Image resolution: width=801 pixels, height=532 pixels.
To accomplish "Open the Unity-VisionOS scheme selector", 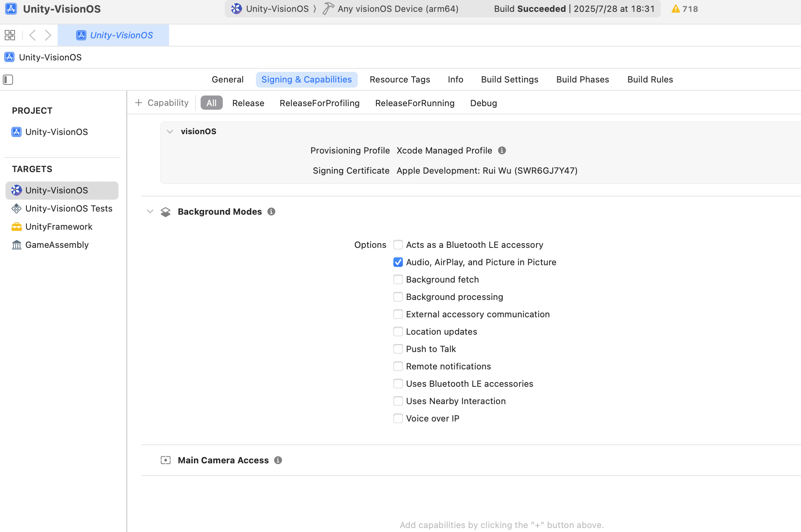I will [x=270, y=9].
